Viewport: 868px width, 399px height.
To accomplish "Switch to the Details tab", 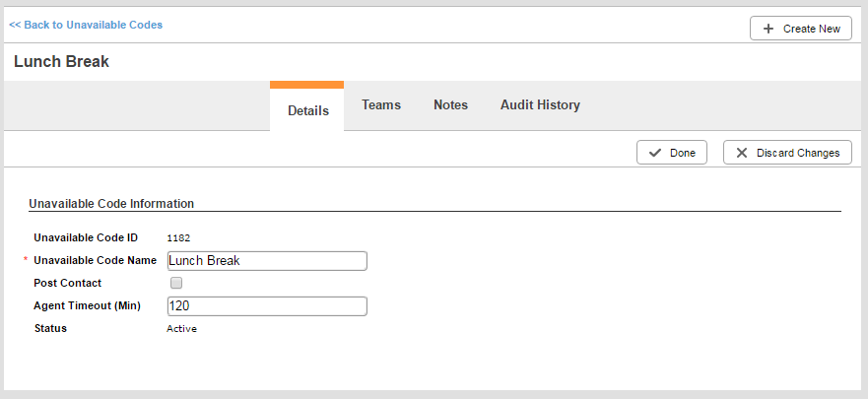I will (x=307, y=110).
